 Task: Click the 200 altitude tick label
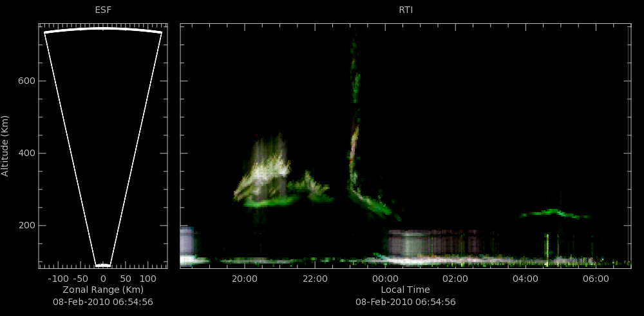tap(26, 226)
